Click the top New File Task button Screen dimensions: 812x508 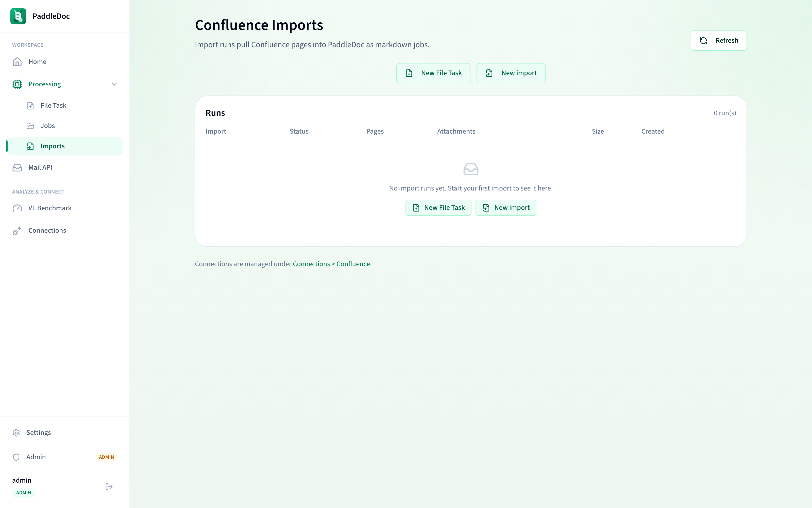pos(433,73)
